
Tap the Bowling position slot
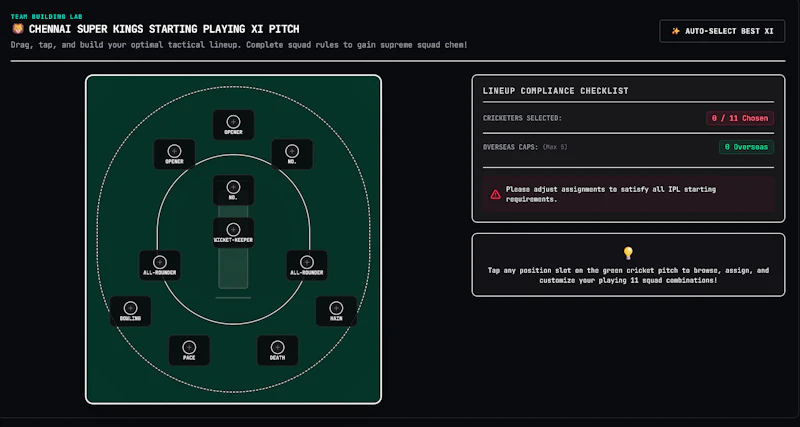[130, 311]
